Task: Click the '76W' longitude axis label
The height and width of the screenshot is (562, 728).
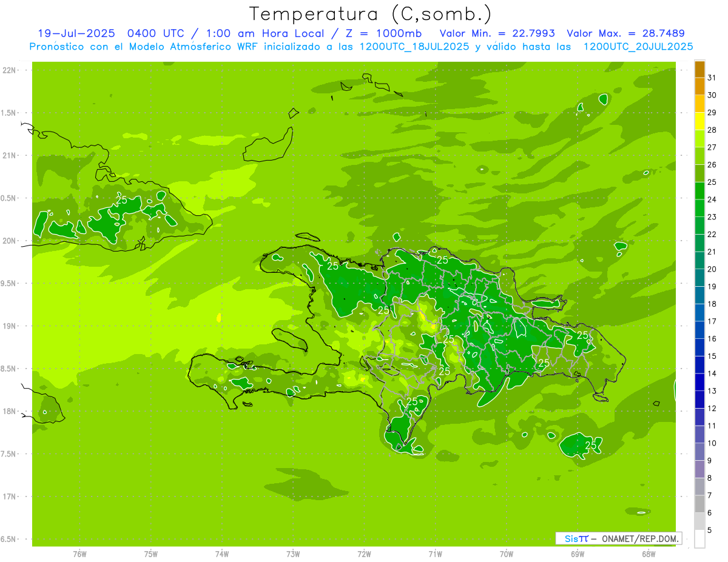Action: pos(79,554)
